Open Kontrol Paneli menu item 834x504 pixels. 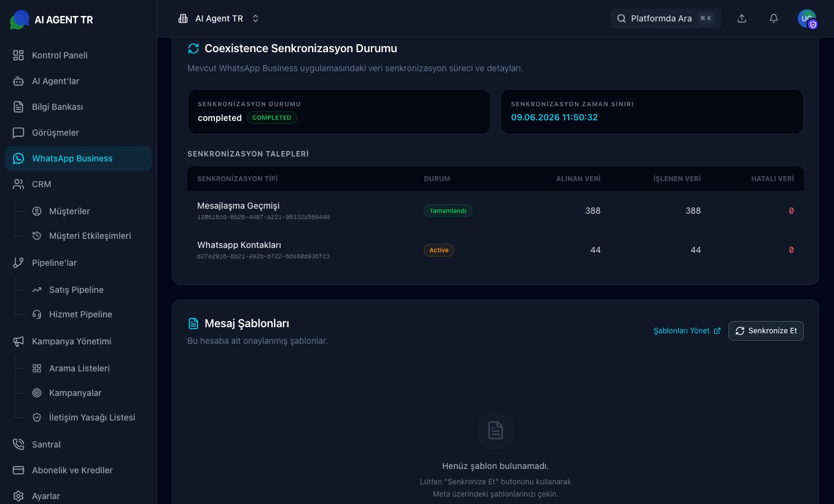point(78,55)
